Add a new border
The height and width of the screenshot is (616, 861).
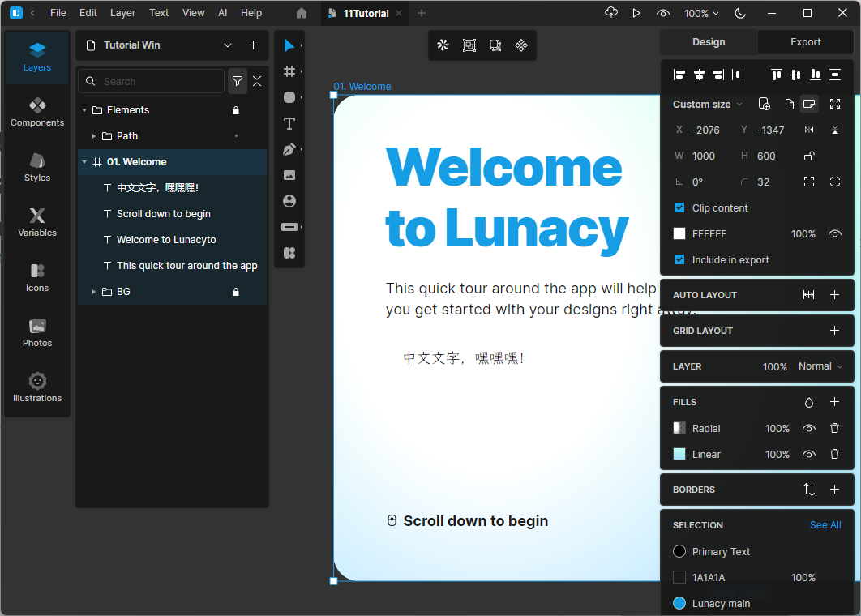[x=834, y=490]
